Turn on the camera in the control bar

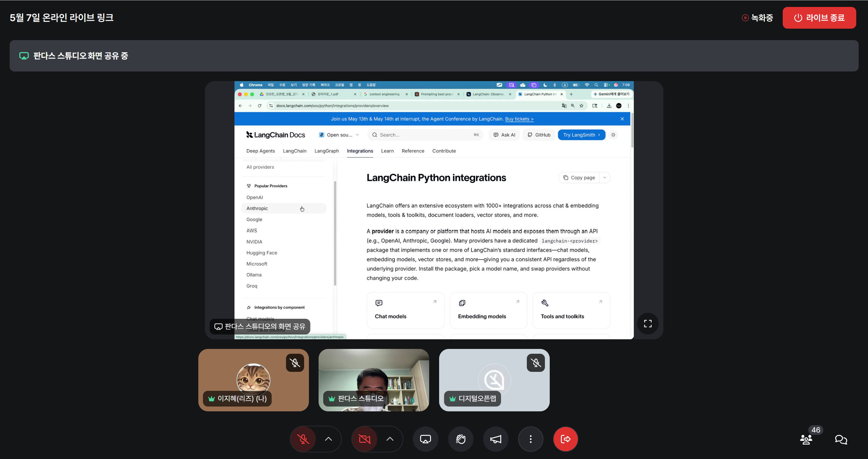click(364, 439)
